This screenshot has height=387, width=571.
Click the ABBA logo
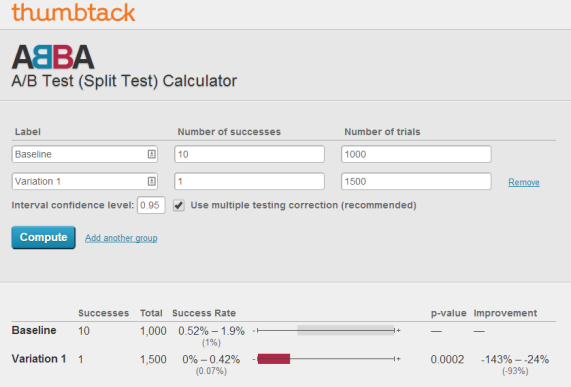[53, 57]
